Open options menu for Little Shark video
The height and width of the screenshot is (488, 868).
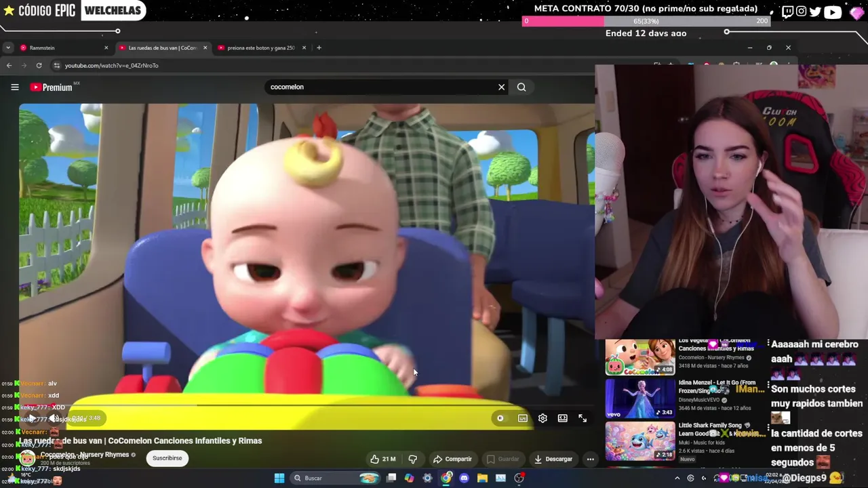(768, 426)
